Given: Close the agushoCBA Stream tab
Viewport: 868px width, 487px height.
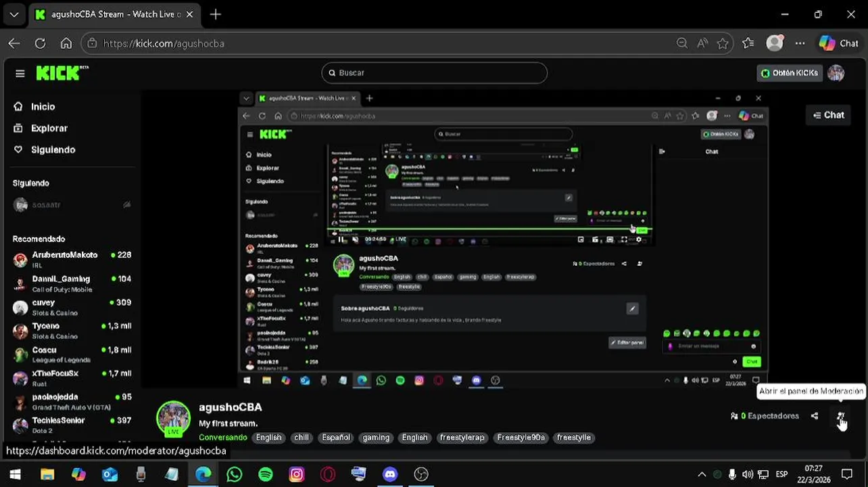Looking at the screenshot, I should [x=189, y=14].
